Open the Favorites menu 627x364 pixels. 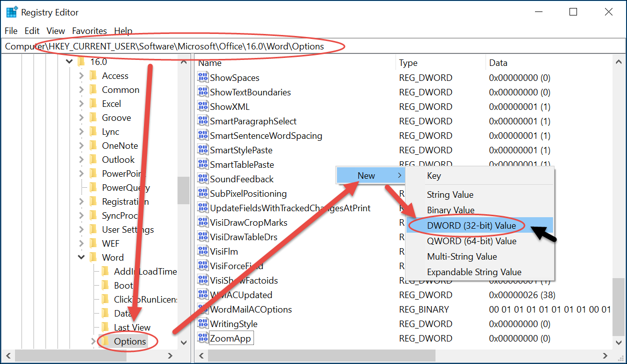coord(89,30)
